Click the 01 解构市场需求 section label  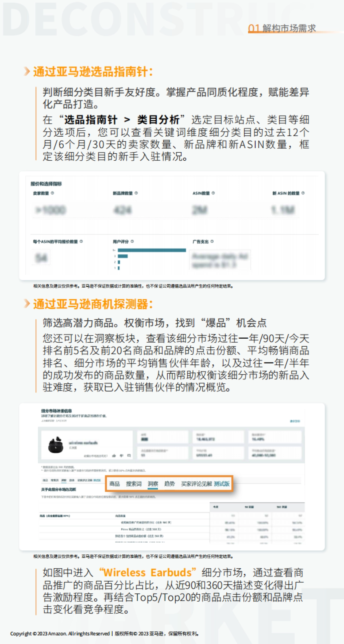(x=282, y=28)
